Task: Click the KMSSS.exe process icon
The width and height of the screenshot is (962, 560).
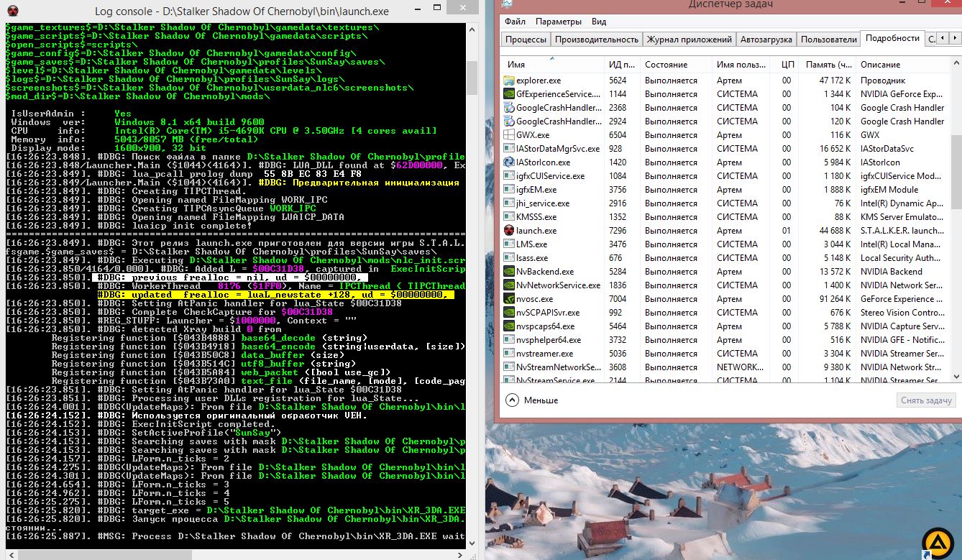Action: (509, 217)
